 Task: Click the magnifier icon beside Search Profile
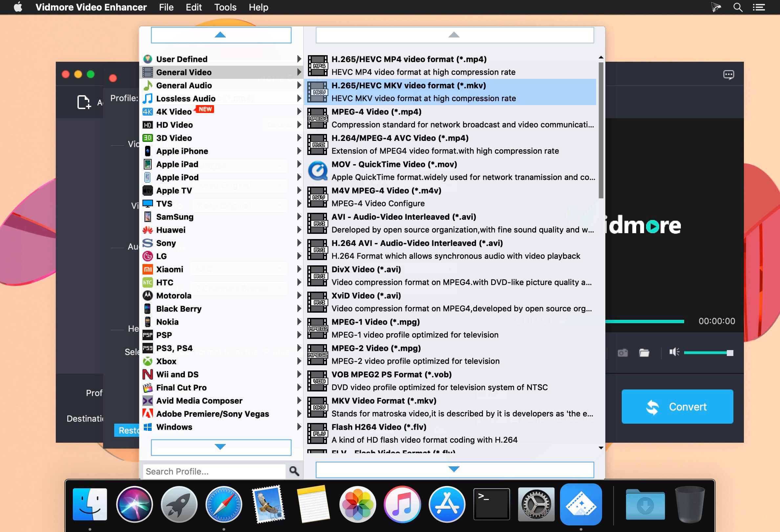pos(294,471)
